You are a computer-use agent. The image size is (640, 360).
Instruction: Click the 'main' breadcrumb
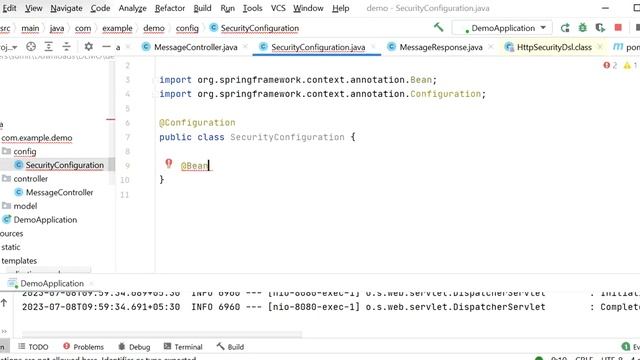30,28
